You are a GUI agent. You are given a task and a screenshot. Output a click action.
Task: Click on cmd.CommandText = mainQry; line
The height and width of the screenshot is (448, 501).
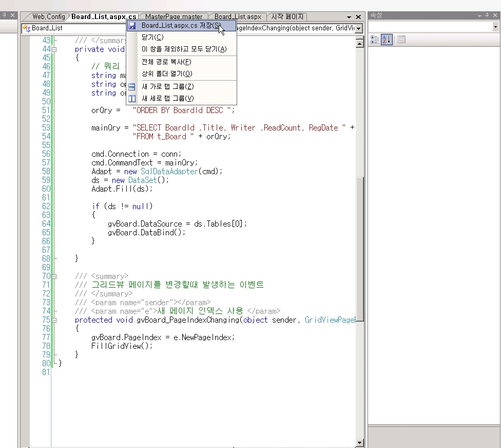pos(144,163)
